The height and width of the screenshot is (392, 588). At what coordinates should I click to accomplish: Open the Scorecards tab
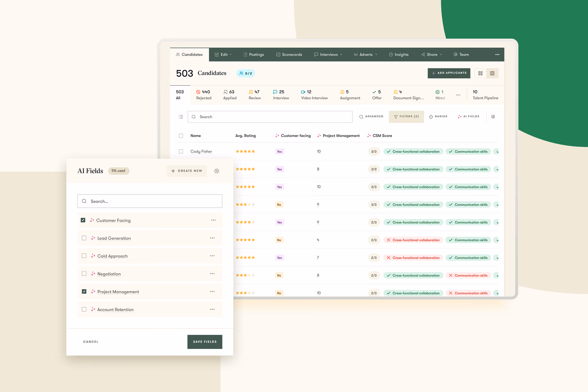click(x=289, y=55)
